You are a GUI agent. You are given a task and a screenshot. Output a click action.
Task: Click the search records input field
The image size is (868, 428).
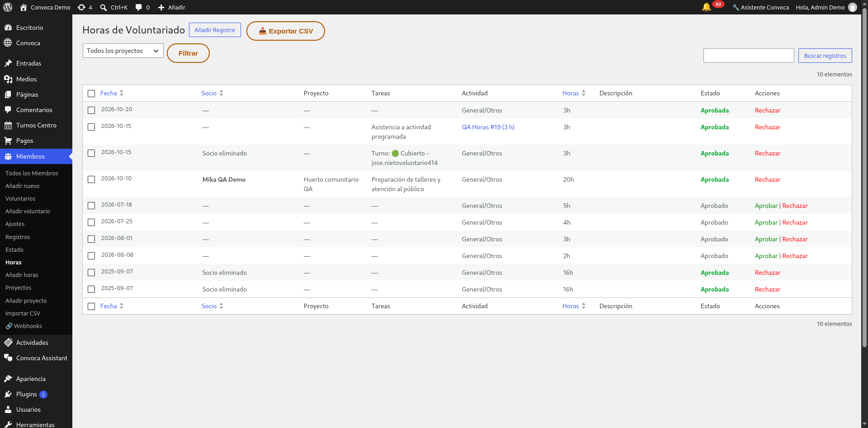749,56
